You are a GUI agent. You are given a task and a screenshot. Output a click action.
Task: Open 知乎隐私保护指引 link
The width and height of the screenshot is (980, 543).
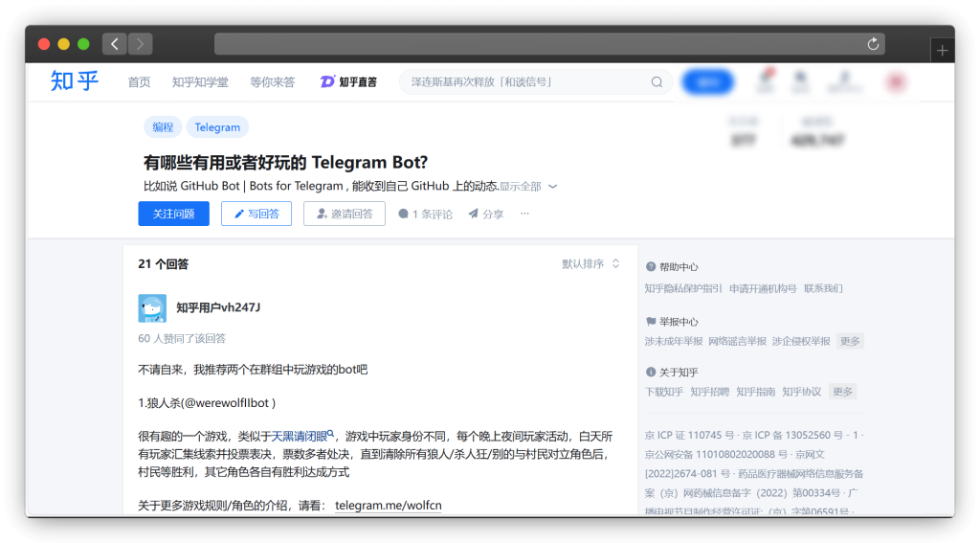tap(683, 288)
